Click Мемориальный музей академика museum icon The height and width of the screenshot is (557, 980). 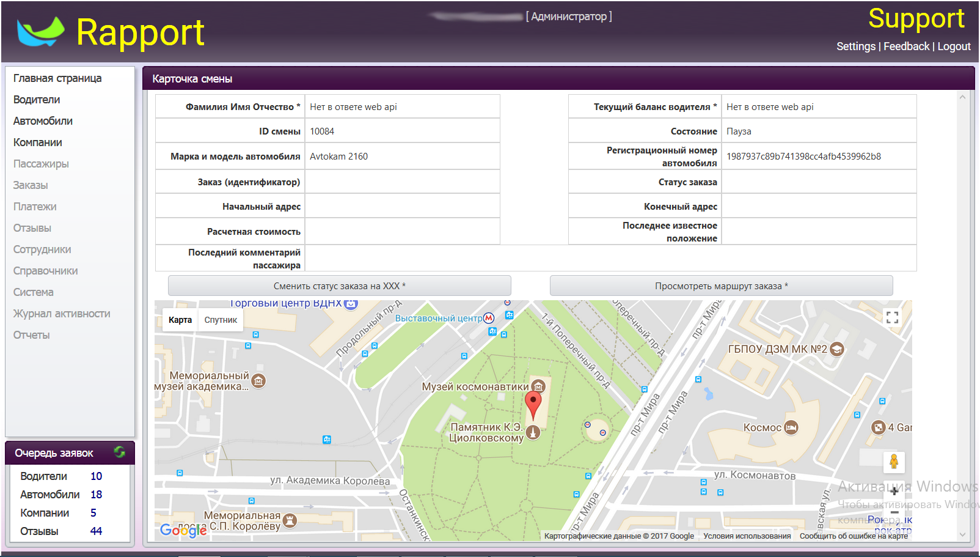click(258, 381)
